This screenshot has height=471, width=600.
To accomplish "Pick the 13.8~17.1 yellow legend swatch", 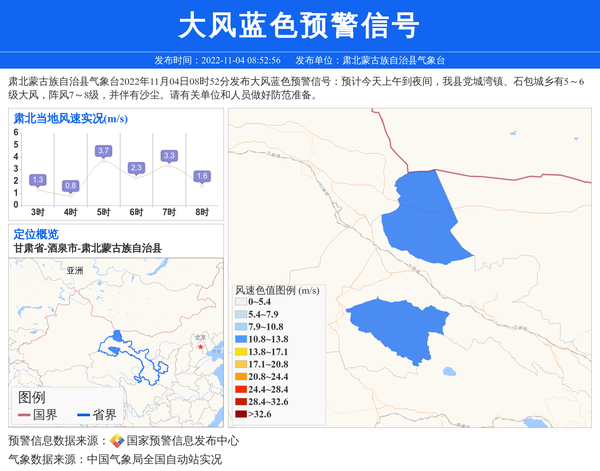I will coord(240,353).
